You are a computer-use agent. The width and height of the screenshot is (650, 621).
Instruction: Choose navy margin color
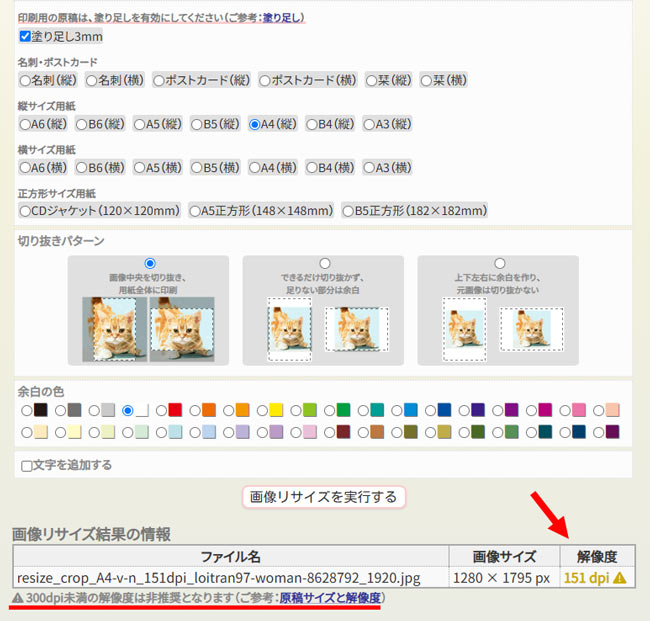(565, 433)
